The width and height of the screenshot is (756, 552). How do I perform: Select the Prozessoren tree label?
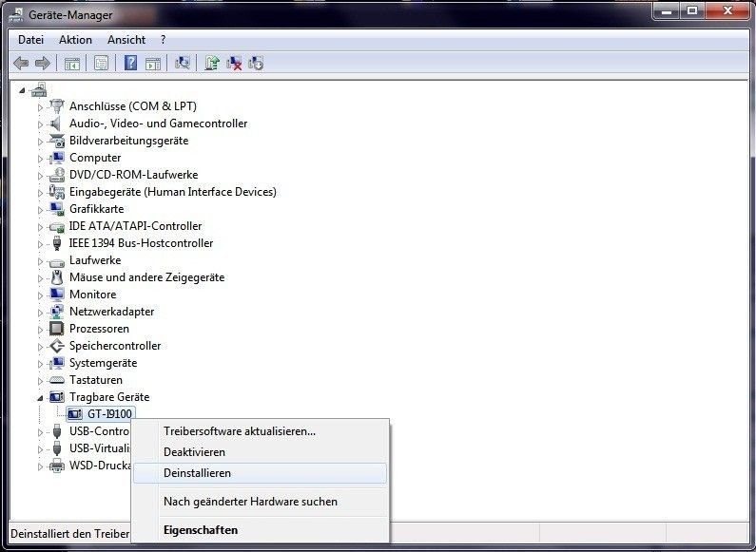pyautogui.click(x=99, y=329)
